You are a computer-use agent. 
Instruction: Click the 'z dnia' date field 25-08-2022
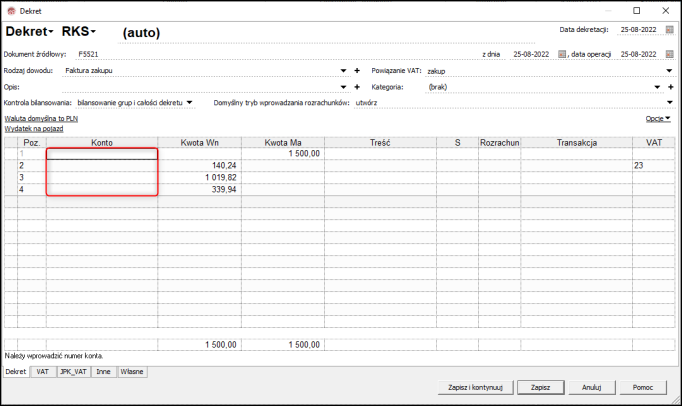click(531, 54)
